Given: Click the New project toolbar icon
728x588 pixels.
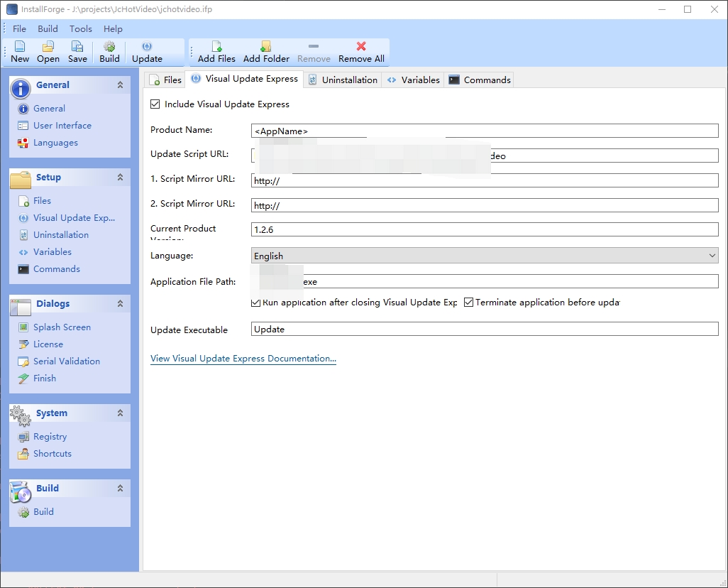Looking at the screenshot, I should coord(19,46).
